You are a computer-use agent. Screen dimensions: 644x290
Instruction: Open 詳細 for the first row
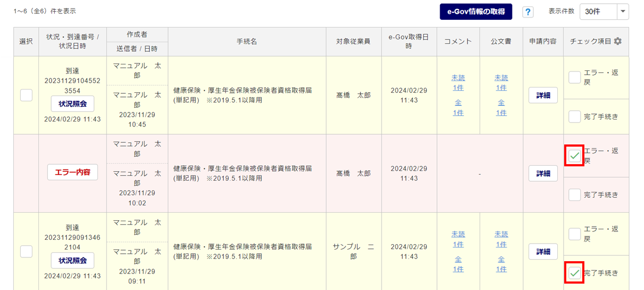click(x=543, y=95)
